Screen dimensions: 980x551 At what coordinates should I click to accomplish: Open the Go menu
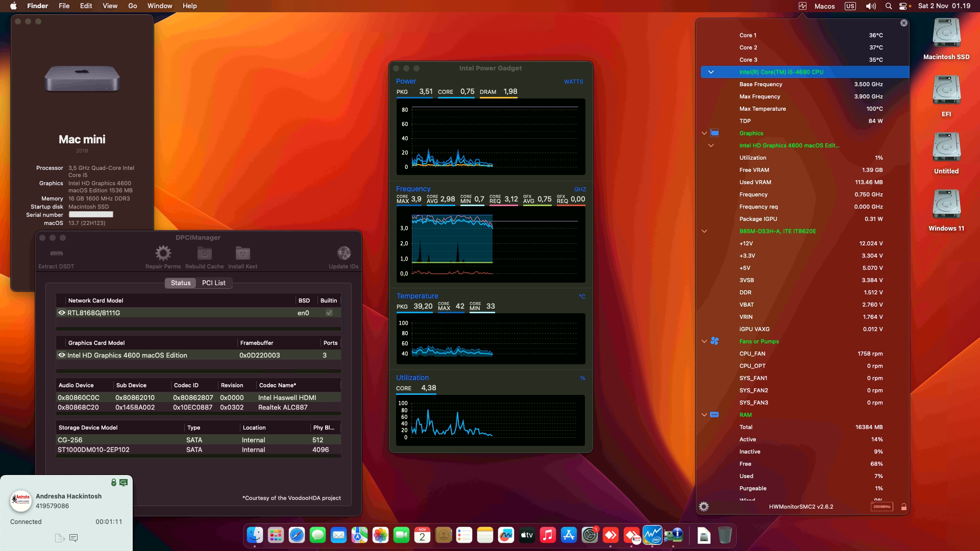133,6
